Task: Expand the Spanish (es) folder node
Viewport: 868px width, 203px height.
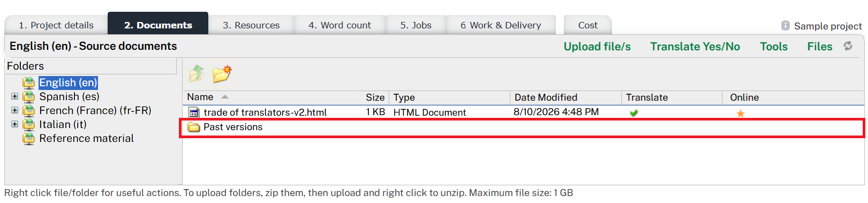Action: [x=14, y=96]
